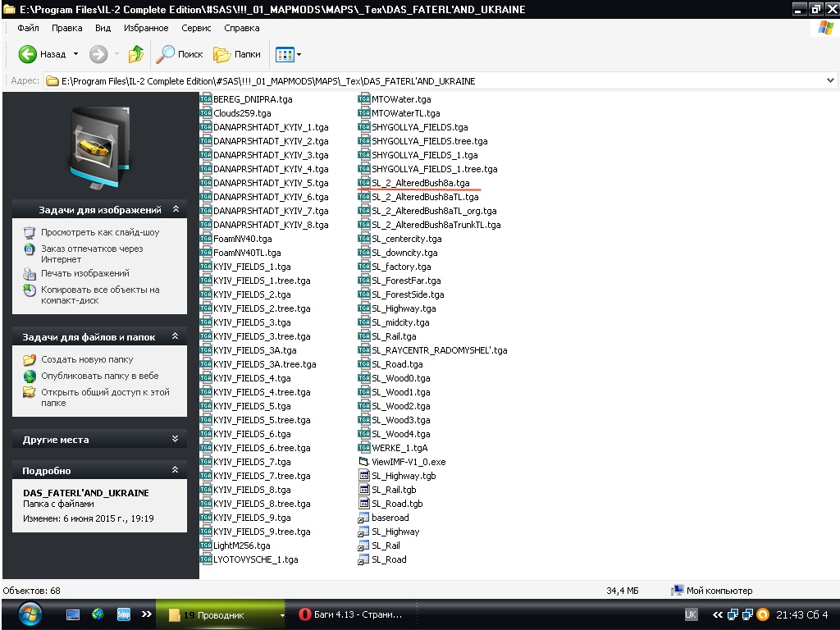Screen dimensions: 840x630
Task: Select SL_Road shortcut icon
Action: point(364,559)
